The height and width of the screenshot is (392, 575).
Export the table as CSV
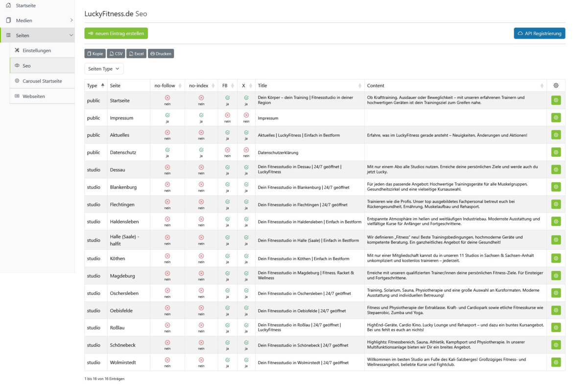[116, 53]
